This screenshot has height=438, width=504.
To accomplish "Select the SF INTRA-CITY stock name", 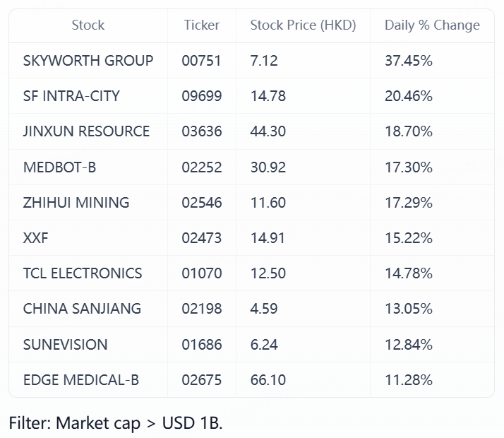I will point(71,96).
